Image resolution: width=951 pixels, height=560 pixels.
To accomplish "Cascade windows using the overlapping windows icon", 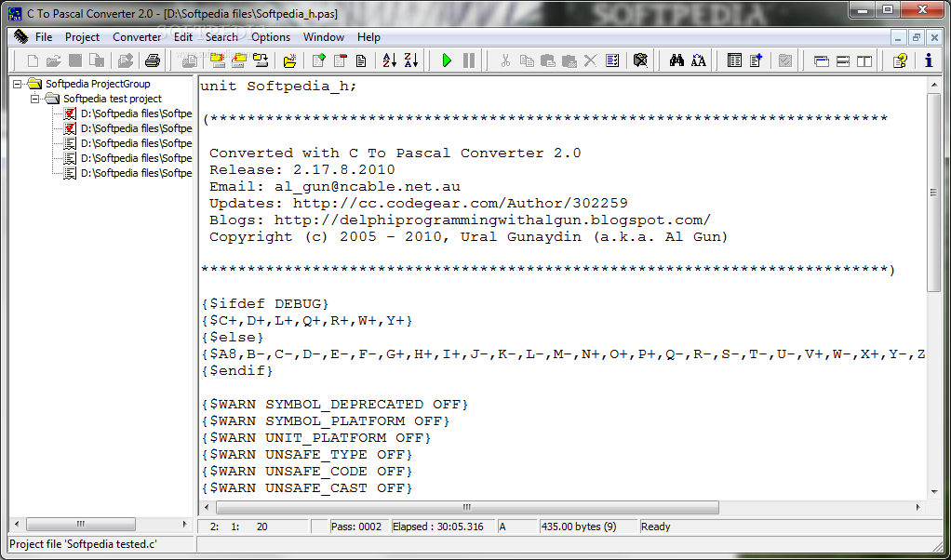I will click(822, 60).
